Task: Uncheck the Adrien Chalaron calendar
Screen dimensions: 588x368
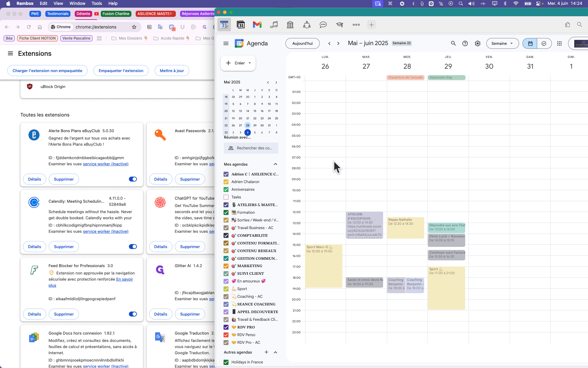Action: (x=226, y=182)
